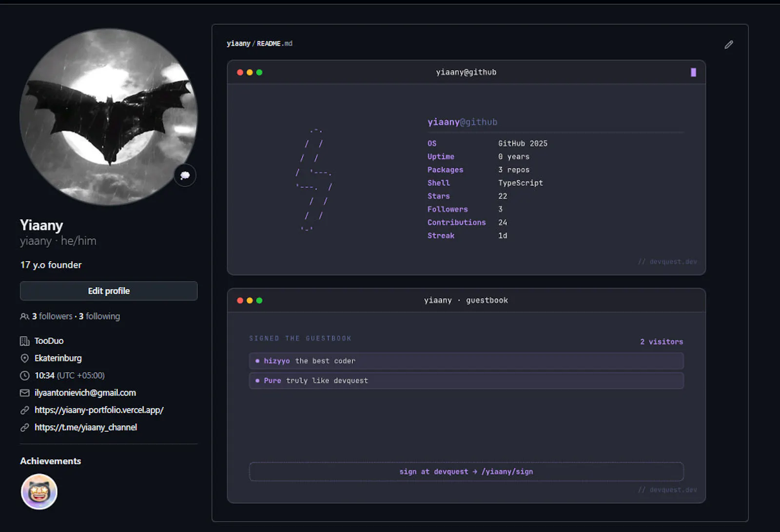Click the purple cursor block in the yiaany@github title bar

693,72
